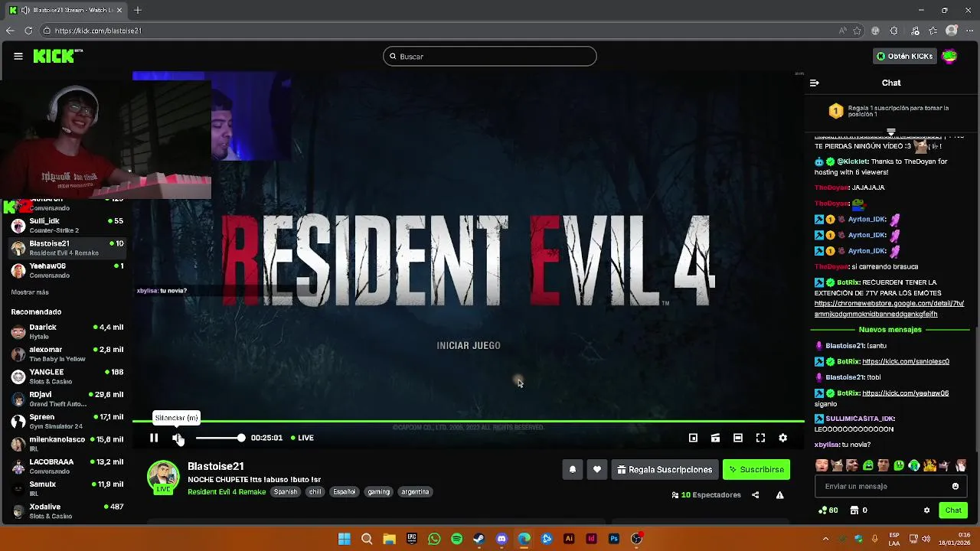Open the chat settings gear
980x551 pixels.
pyautogui.click(x=926, y=510)
